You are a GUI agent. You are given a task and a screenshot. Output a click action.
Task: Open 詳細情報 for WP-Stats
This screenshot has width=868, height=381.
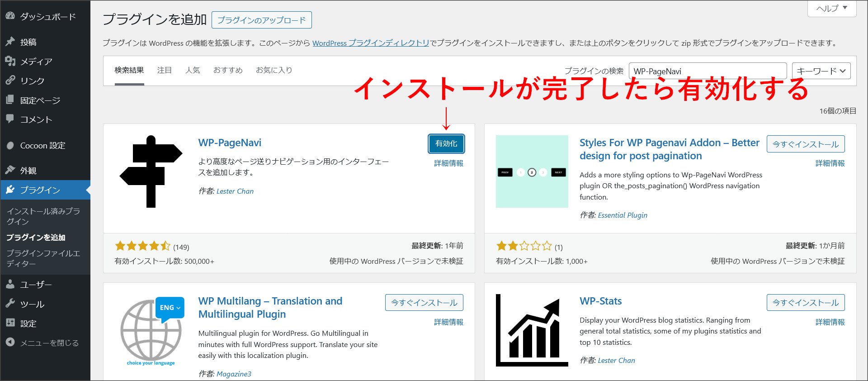tap(830, 322)
